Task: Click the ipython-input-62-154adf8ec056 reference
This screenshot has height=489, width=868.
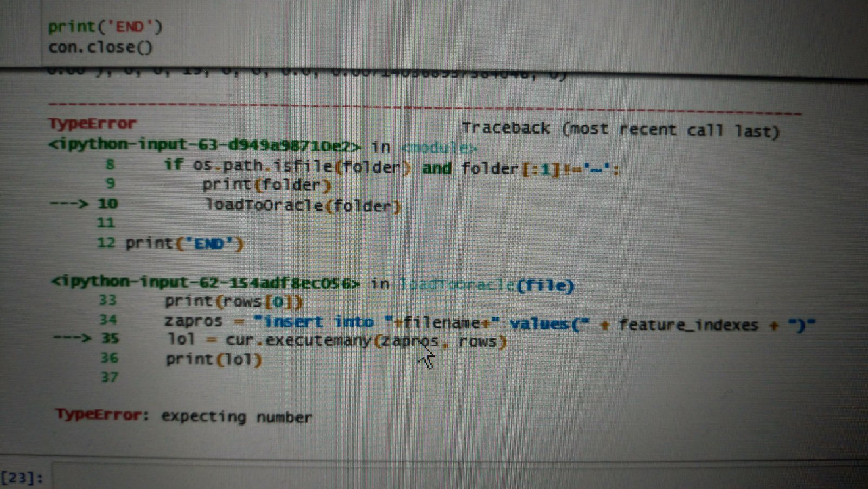Action: pos(205,282)
